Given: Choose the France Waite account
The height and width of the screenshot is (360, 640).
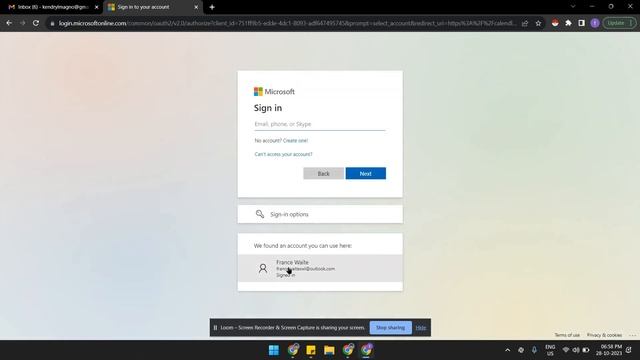Looking at the screenshot, I should (x=320, y=268).
